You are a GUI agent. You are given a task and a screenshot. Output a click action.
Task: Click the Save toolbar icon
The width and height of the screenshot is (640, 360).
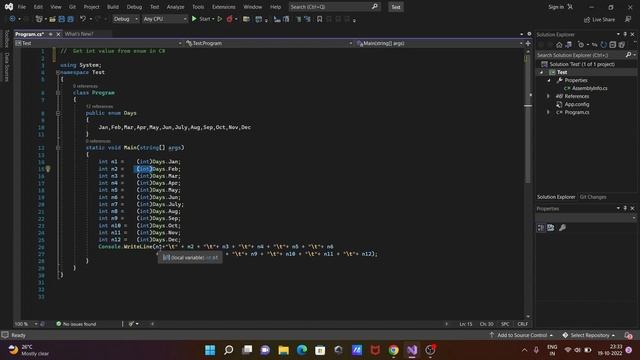62,19
